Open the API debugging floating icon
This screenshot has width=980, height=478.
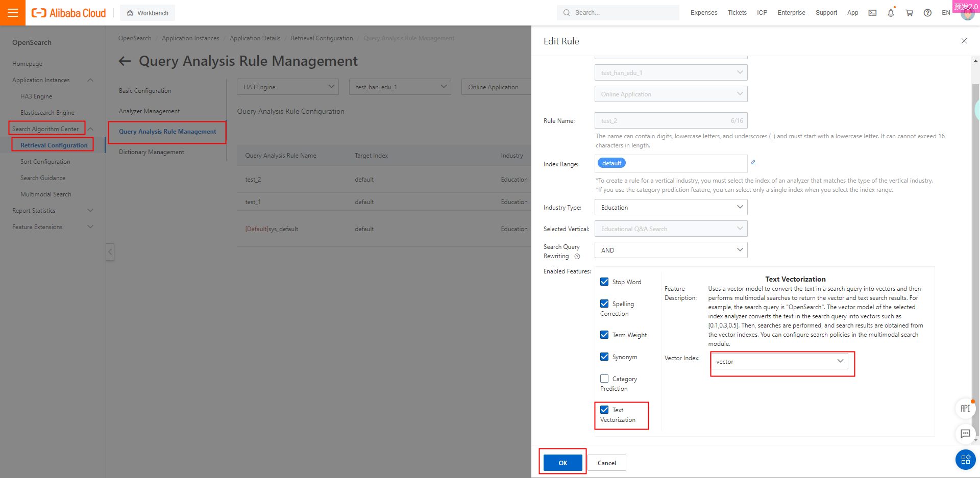click(965, 409)
